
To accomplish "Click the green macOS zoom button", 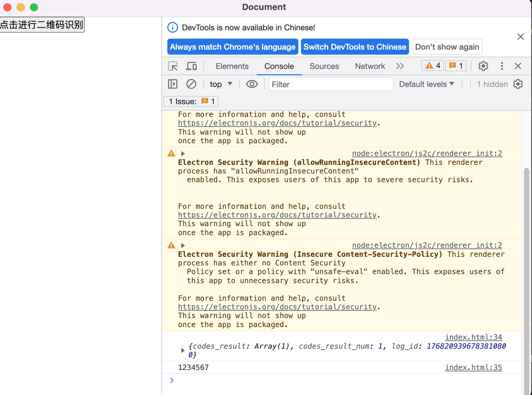I will click(34, 7).
